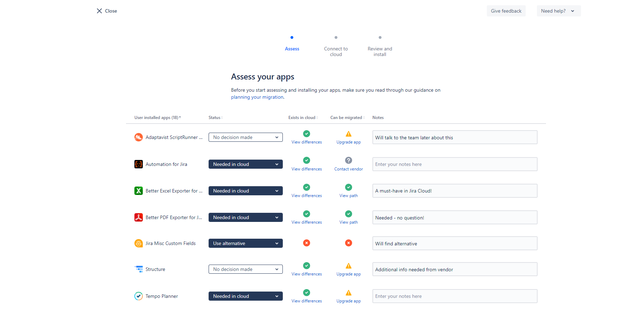Click ScriptRunner's migration warning triangle icon
The image size is (644, 315).
[x=349, y=134]
